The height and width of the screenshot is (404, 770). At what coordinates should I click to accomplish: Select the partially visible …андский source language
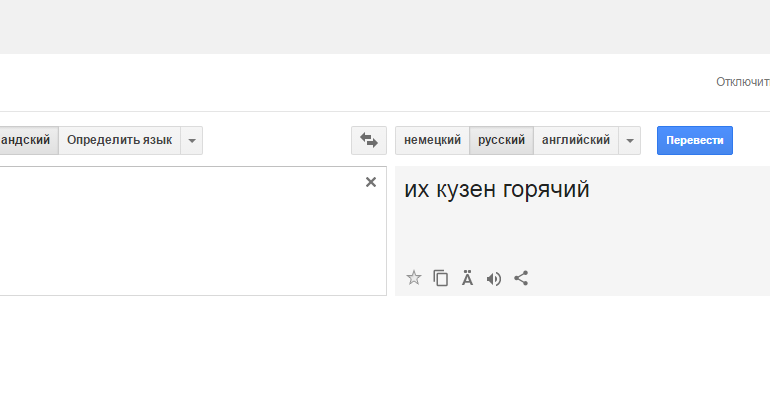(27, 141)
